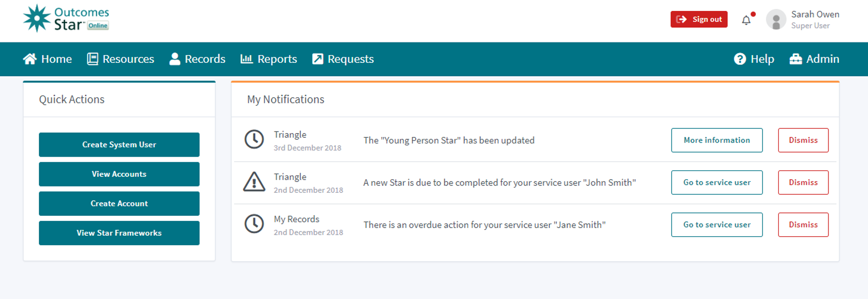Click the Home house icon
This screenshot has width=868, height=299.
pos(30,59)
